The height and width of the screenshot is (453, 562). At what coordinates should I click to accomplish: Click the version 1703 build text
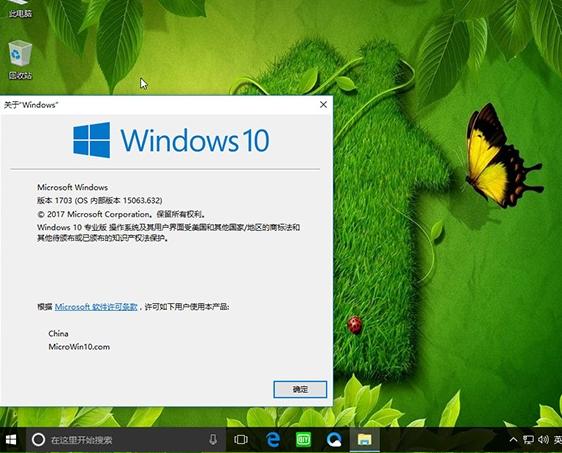100,200
